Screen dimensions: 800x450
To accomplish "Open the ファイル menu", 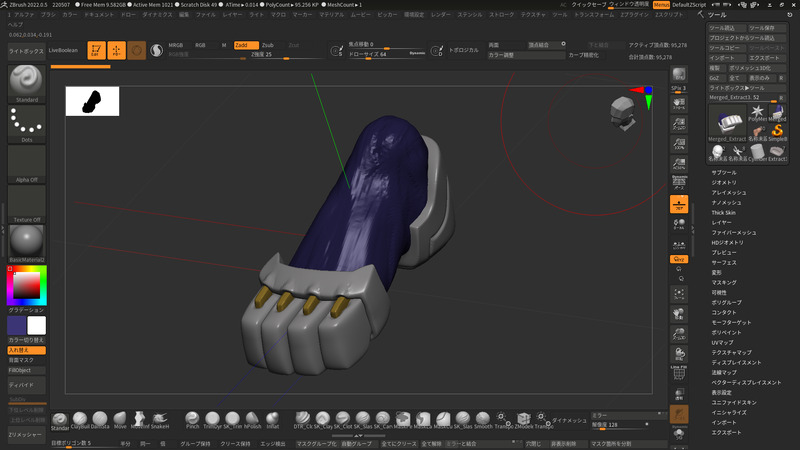I will [x=205, y=16].
